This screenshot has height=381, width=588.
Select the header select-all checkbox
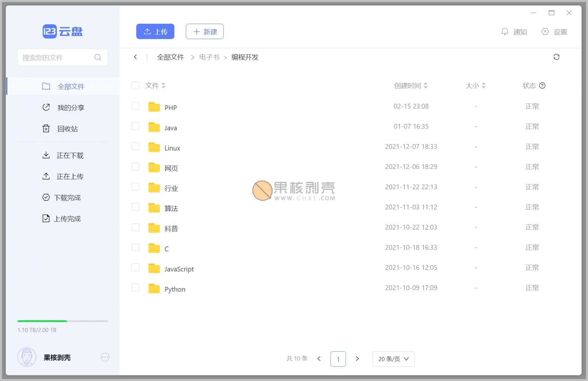[x=135, y=85]
